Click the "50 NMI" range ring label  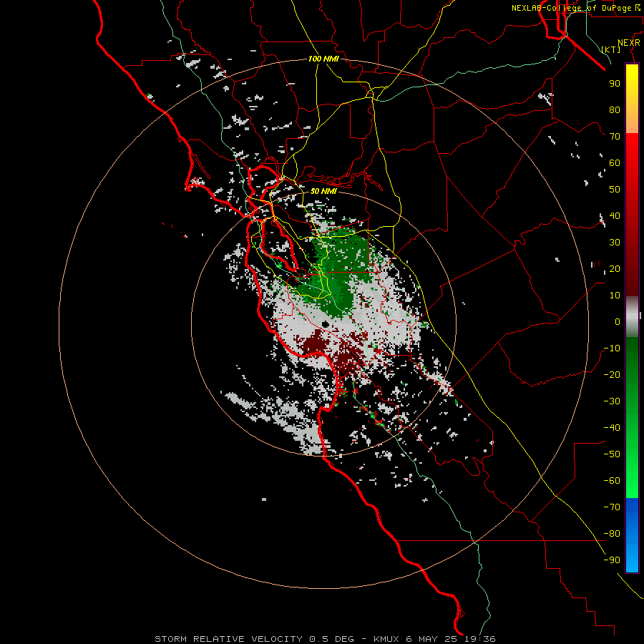(323, 191)
